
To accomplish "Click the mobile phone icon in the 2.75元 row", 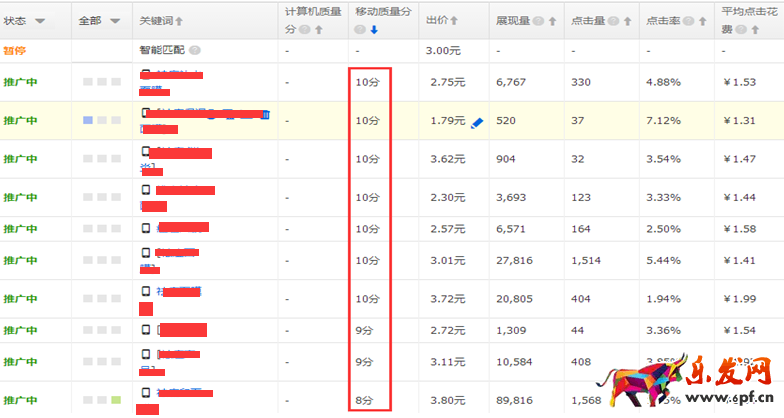I will [x=147, y=75].
